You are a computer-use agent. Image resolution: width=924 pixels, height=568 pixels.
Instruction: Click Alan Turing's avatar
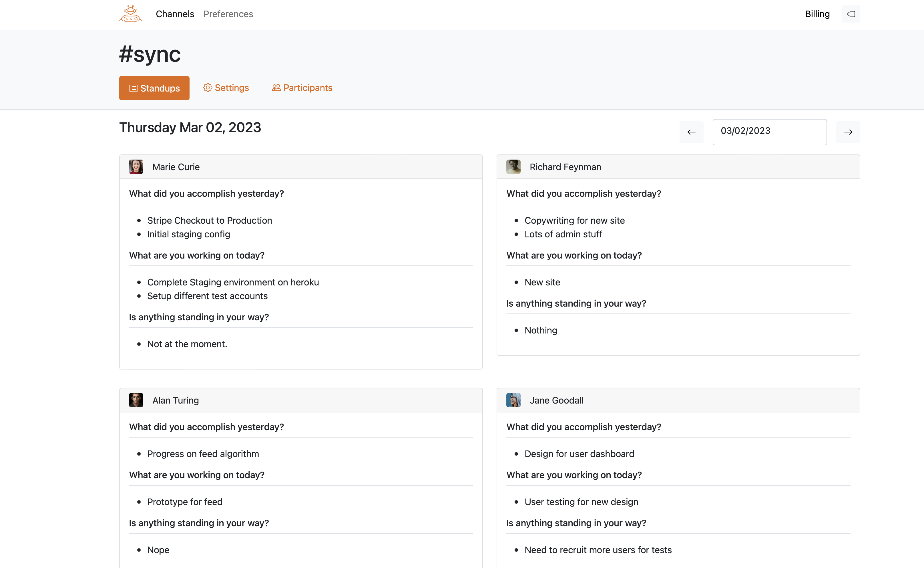pyautogui.click(x=136, y=400)
